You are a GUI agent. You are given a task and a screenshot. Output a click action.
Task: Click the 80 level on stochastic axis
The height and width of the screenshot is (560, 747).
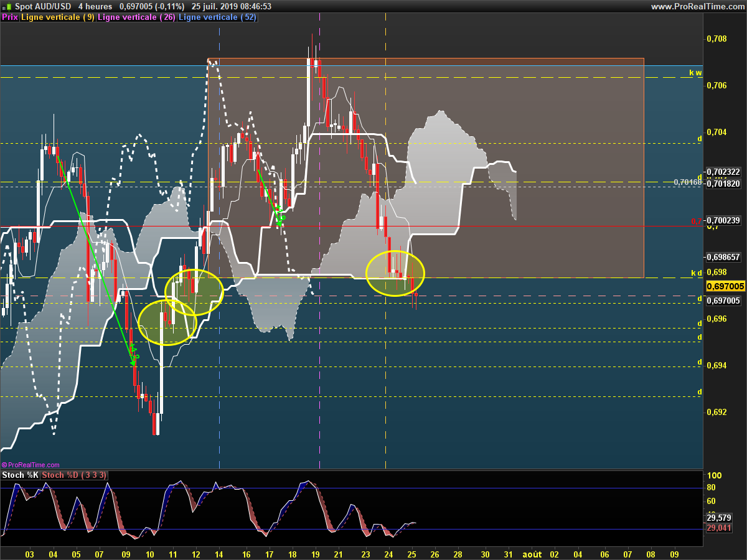point(712,488)
